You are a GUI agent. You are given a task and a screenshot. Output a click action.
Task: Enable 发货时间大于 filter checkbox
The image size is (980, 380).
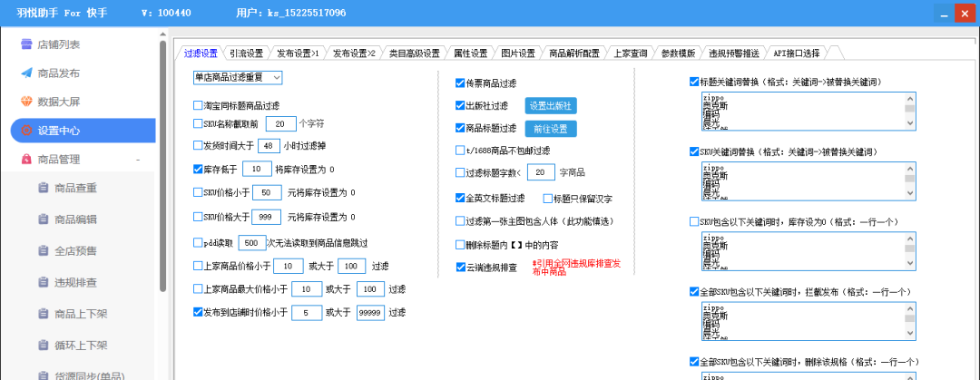pos(198,145)
